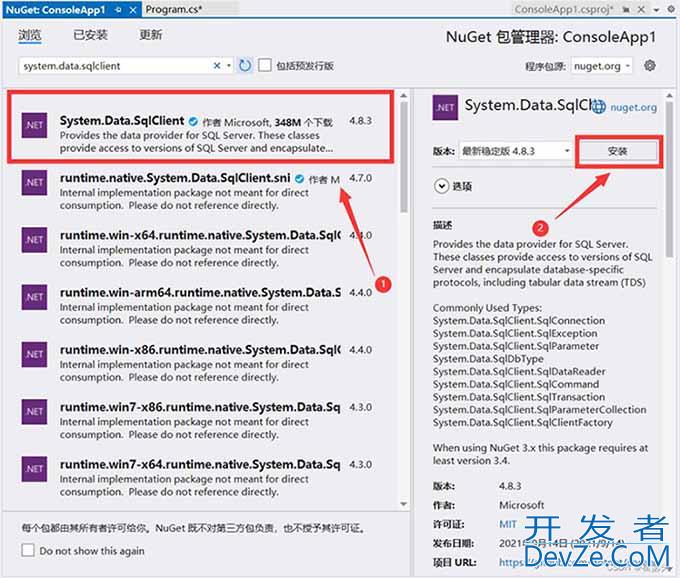
Task: Click the .NET icon in the details pane header
Action: point(445,107)
